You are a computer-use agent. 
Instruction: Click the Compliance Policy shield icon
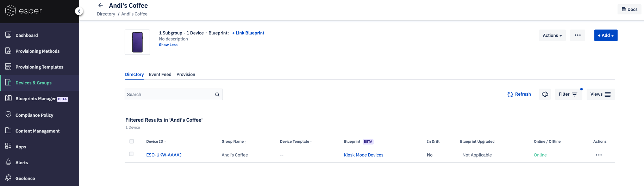tap(8, 115)
